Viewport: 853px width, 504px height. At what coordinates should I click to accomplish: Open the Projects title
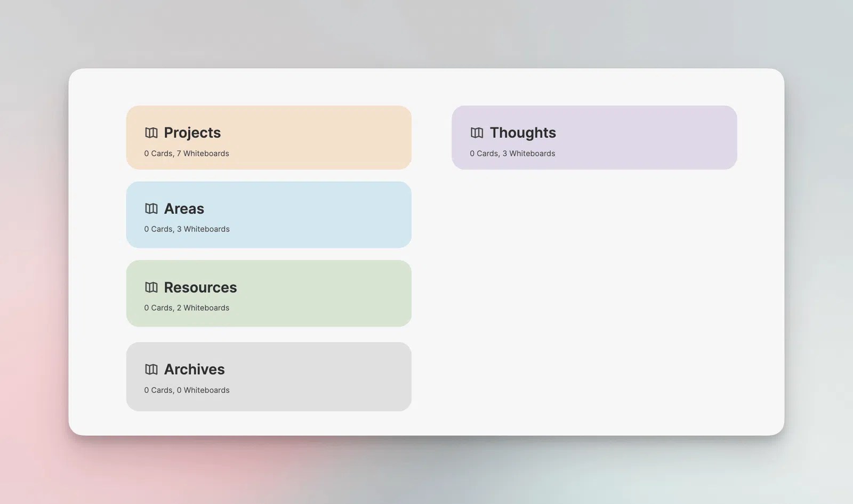tap(192, 133)
